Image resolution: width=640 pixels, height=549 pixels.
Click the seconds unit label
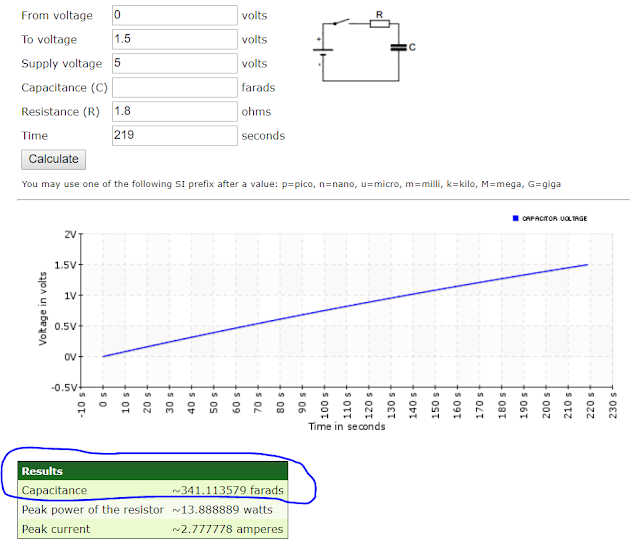(x=263, y=136)
